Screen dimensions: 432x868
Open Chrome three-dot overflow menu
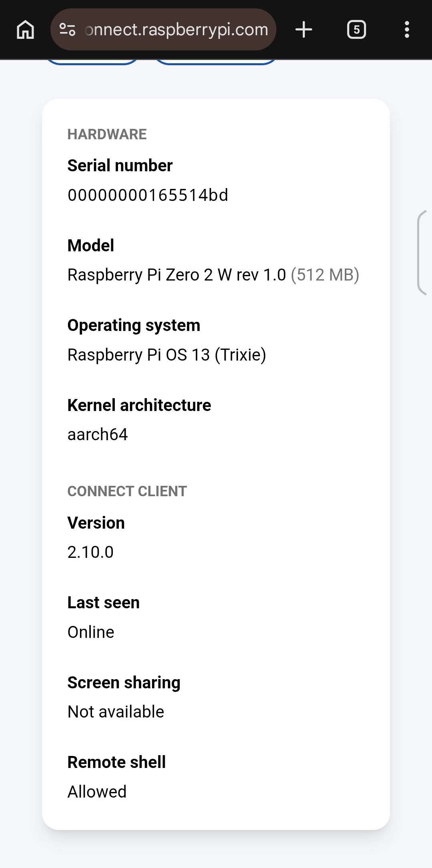(407, 30)
